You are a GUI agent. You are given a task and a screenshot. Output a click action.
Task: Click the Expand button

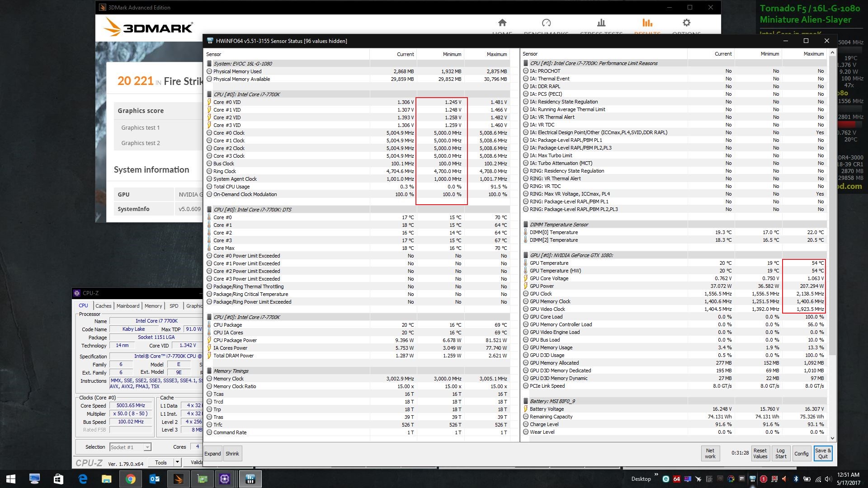pyautogui.click(x=212, y=454)
